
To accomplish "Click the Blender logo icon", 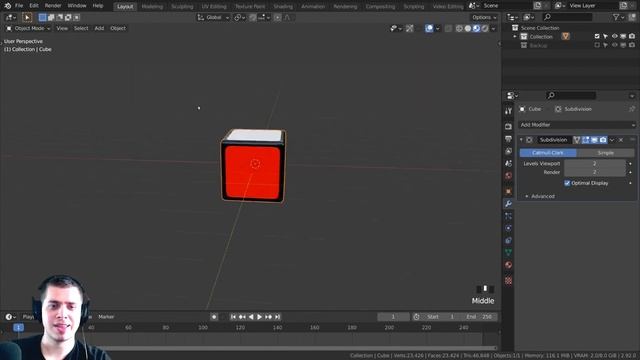I will tap(7, 6).
